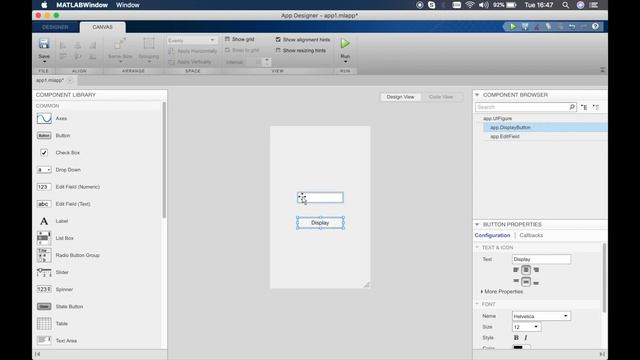Toggle italic font style
Viewport: 640px width, 360px height.
click(x=526, y=338)
